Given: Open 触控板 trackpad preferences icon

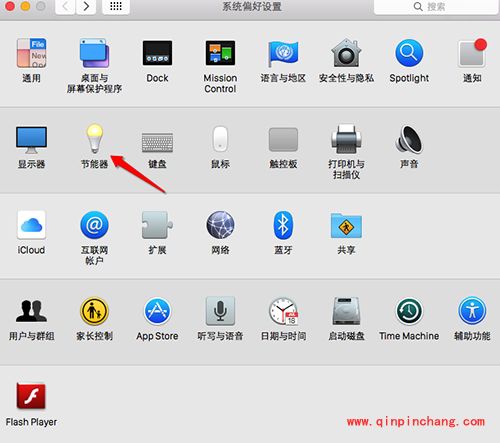Looking at the screenshot, I should pos(283,139).
